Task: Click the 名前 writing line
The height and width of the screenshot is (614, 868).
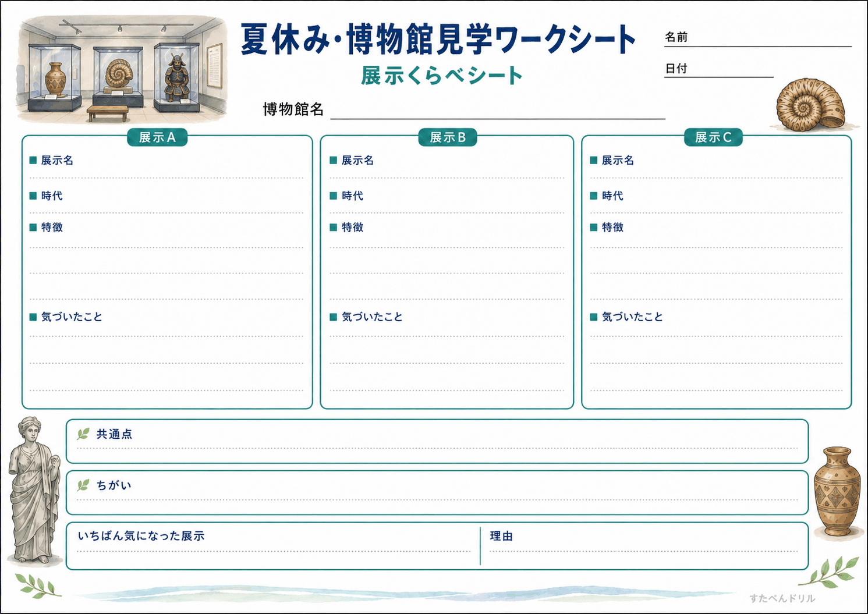Action: point(758,46)
